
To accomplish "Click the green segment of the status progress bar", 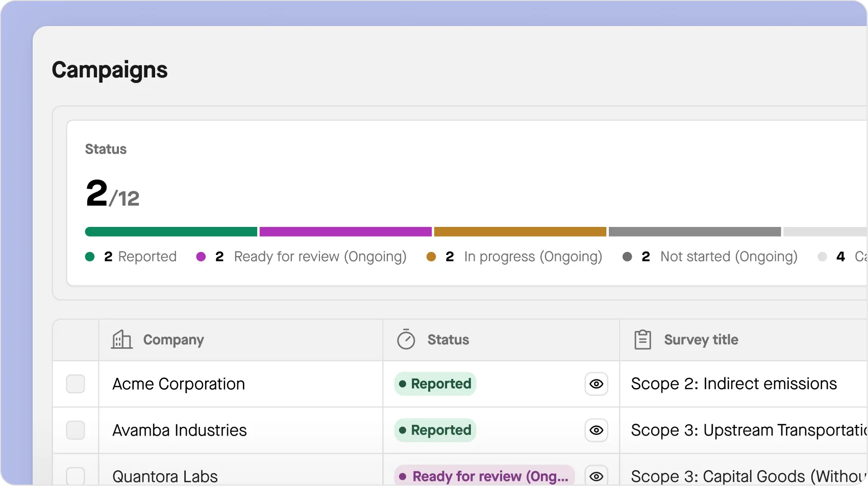I will pyautogui.click(x=171, y=232).
